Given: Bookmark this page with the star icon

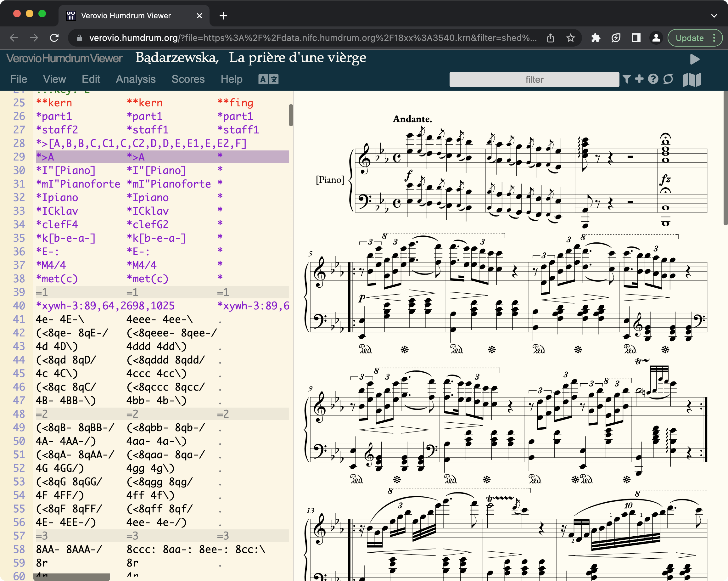Looking at the screenshot, I should 571,38.
